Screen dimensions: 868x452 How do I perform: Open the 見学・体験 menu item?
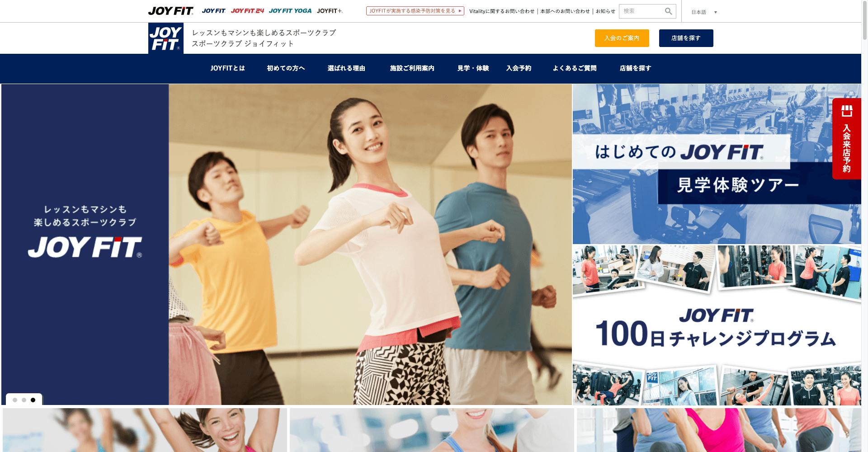point(473,68)
